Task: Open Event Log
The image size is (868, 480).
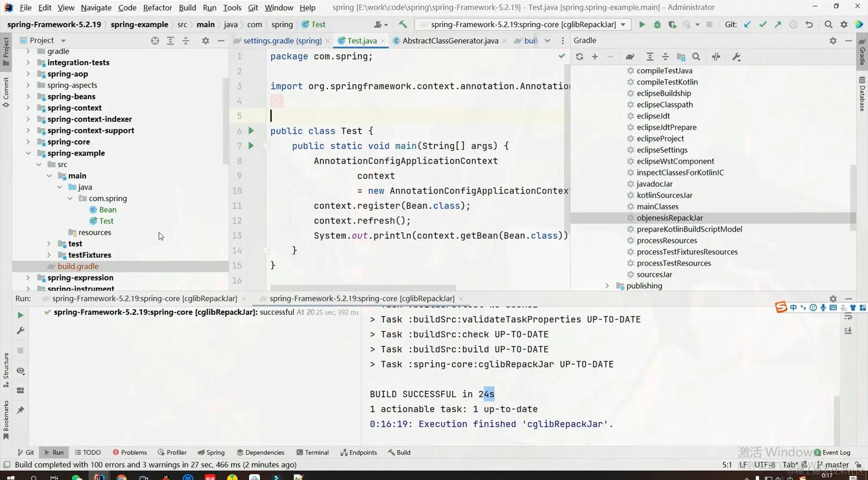Action: tap(832, 453)
